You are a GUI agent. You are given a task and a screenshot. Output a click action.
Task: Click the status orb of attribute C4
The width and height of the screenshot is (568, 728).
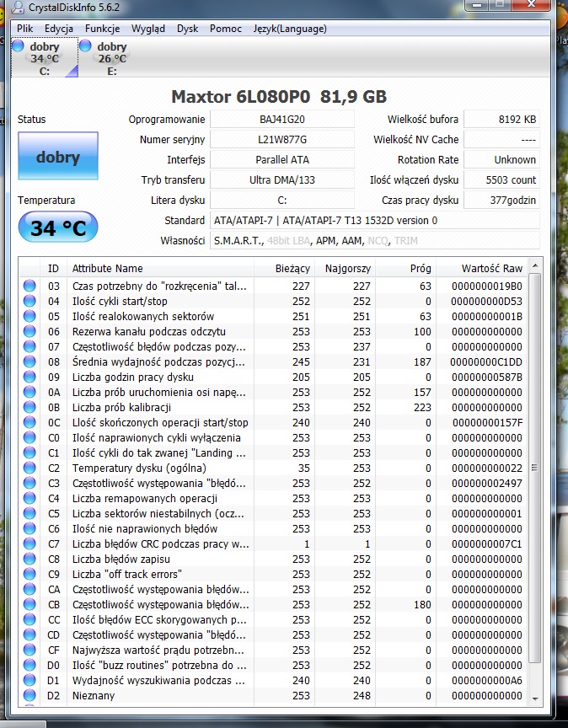(29, 498)
